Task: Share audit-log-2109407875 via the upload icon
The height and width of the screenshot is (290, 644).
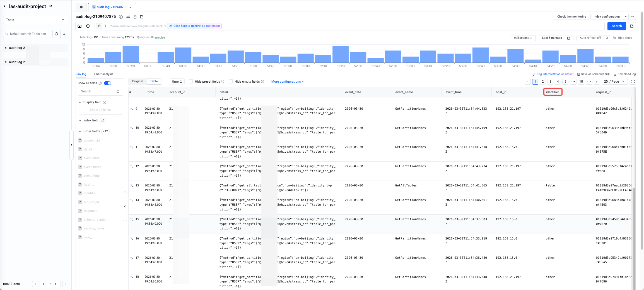Action: coord(135,17)
